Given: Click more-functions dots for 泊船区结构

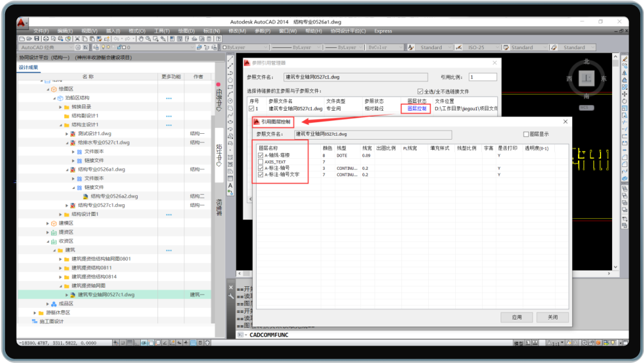Looking at the screenshot, I should tap(169, 99).
